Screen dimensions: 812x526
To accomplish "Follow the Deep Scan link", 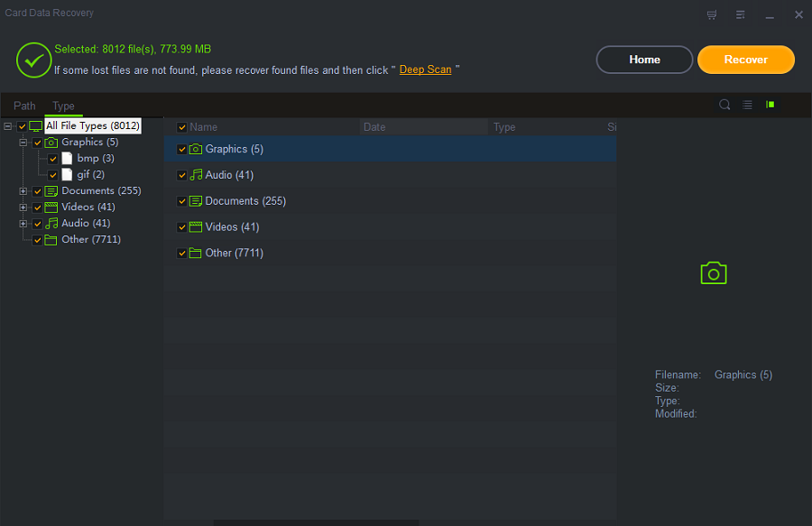I will tap(425, 69).
